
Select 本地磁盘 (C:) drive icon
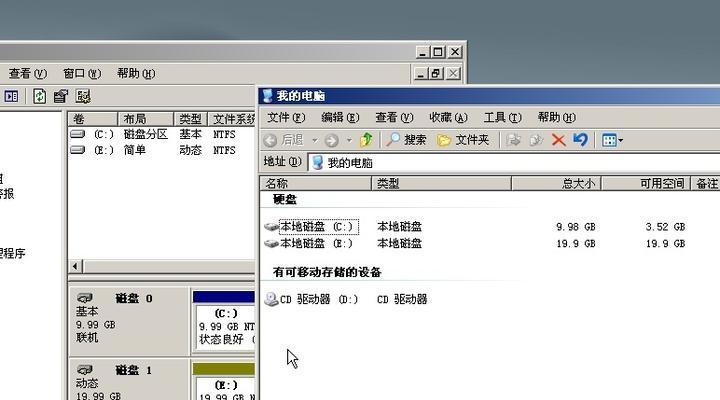click(x=271, y=227)
